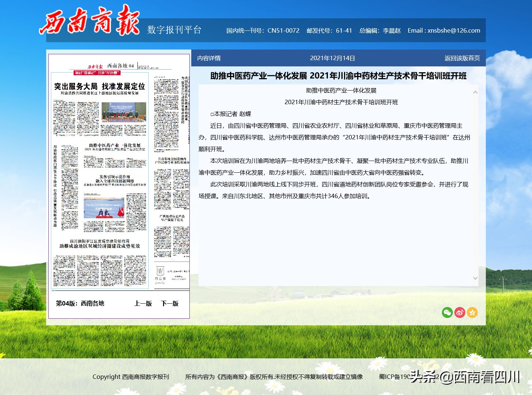The width and height of the screenshot is (532, 395).
Task: Click 返回该版首页 link
Action: (462, 58)
